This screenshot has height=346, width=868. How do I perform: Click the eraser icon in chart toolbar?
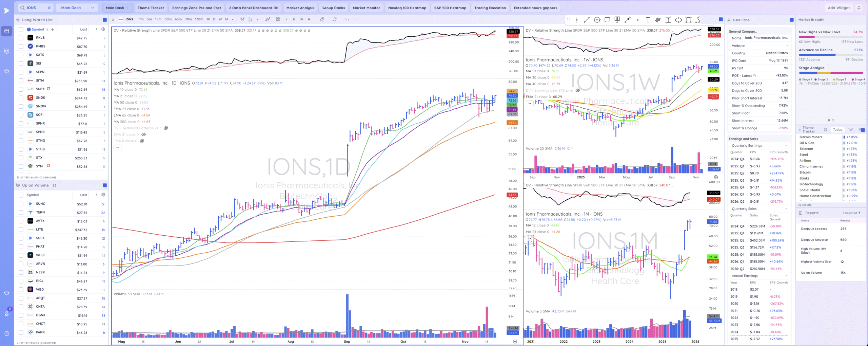pos(322,19)
